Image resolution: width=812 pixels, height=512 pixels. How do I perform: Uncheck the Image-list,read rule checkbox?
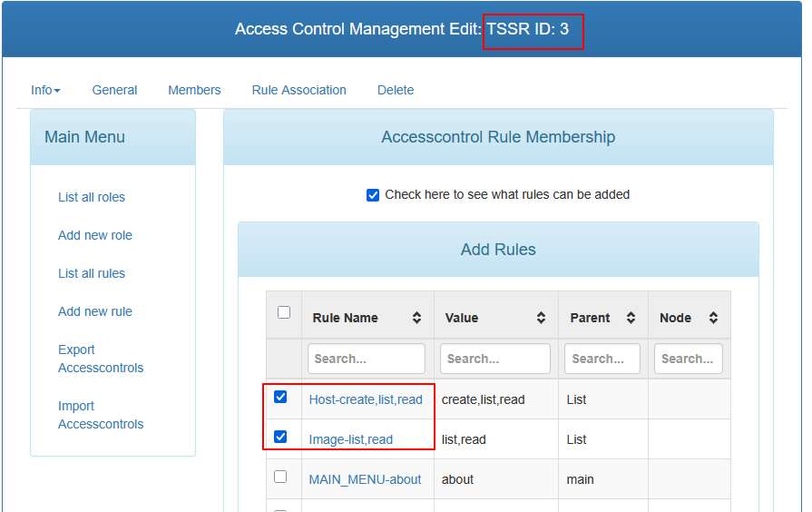[x=280, y=437]
